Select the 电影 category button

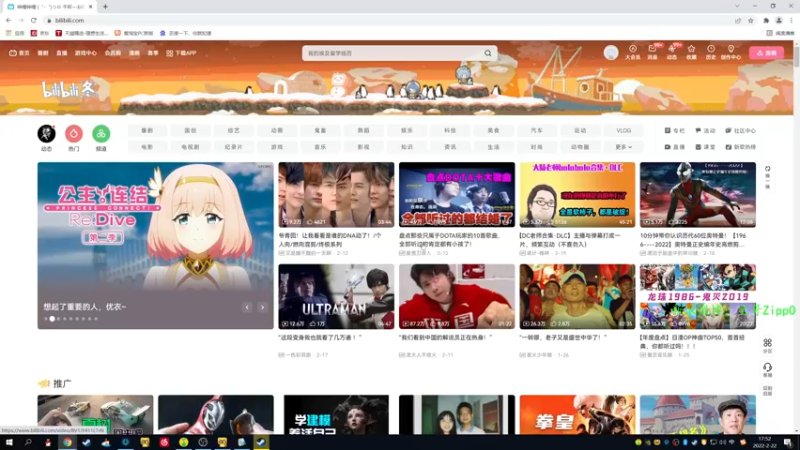(x=147, y=147)
